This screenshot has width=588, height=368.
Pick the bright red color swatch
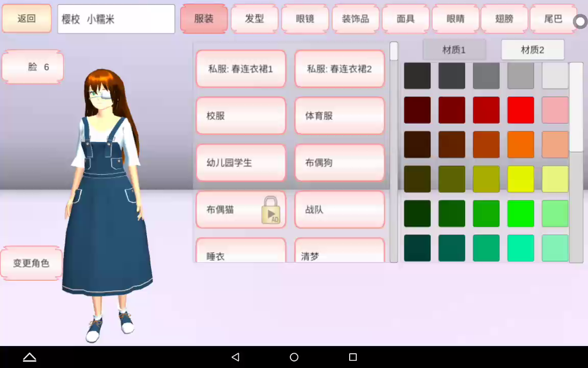pyautogui.click(x=521, y=110)
